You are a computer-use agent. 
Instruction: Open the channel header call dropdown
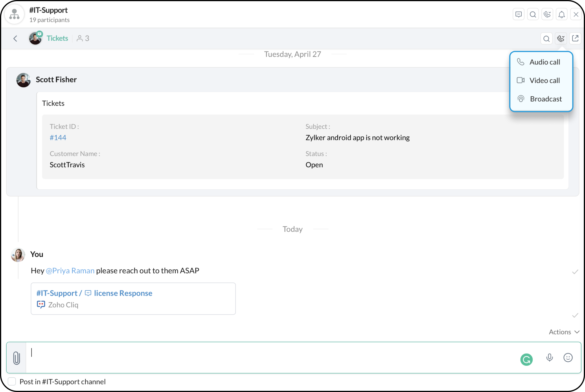547,14
